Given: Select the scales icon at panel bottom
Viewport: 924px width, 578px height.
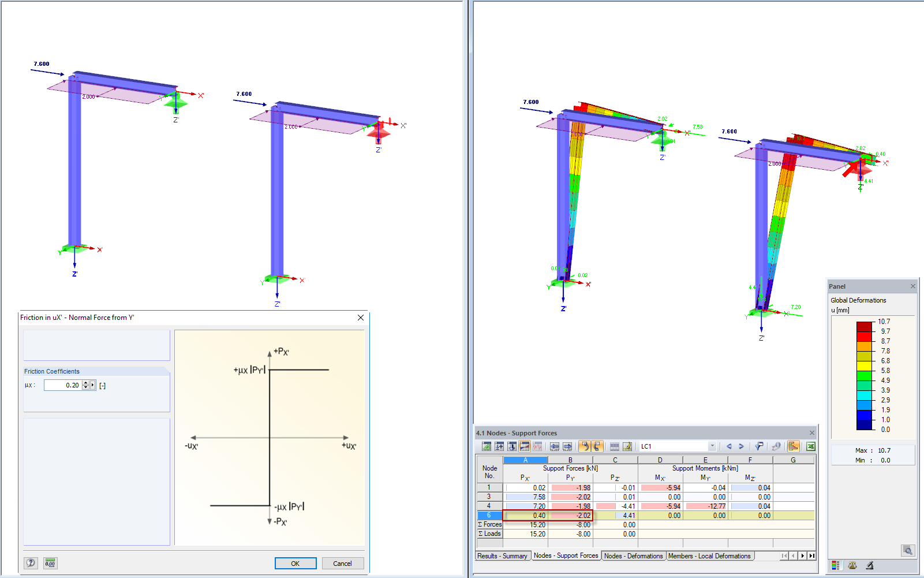Looking at the screenshot, I should click(853, 565).
